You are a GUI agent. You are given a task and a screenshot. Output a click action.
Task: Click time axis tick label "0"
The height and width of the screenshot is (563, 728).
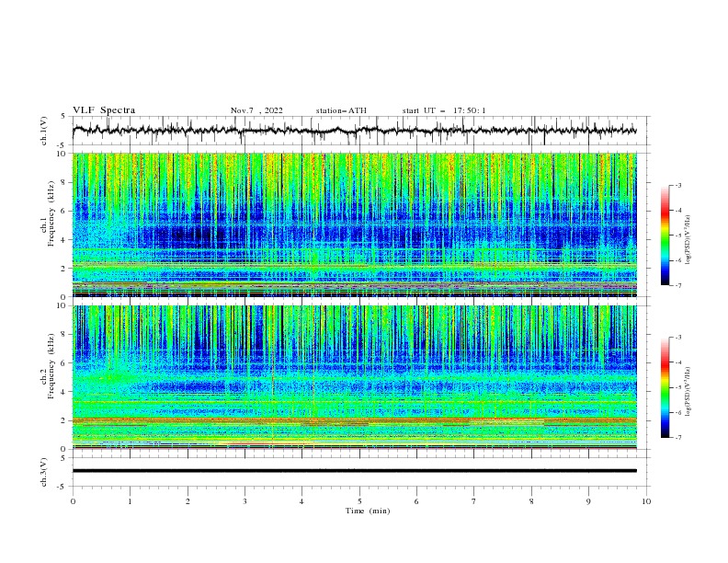(x=73, y=501)
